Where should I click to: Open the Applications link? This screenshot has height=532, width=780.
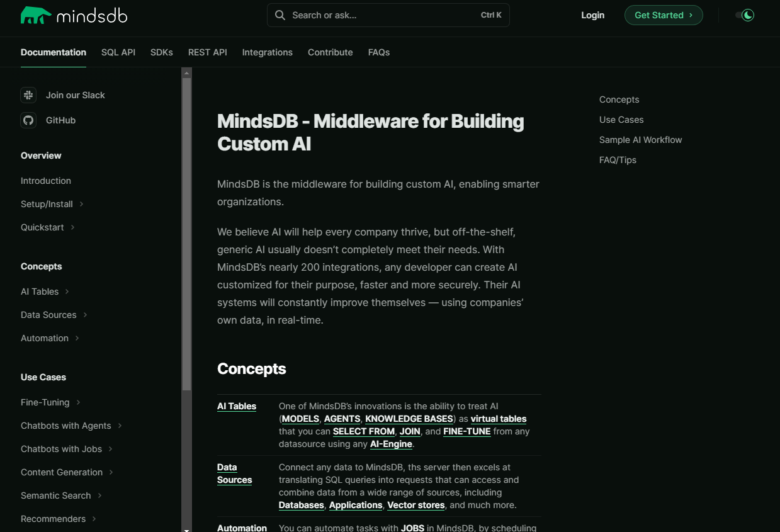tap(356, 505)
